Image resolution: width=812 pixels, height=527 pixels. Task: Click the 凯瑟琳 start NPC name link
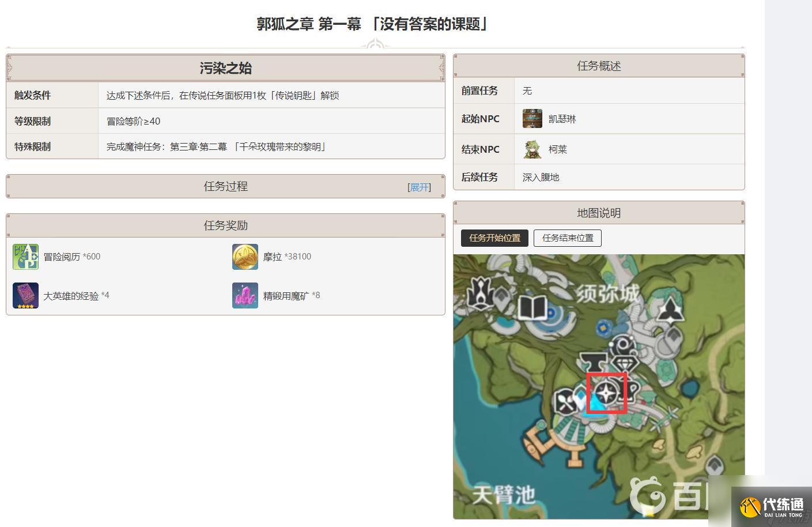pos(562,119)
